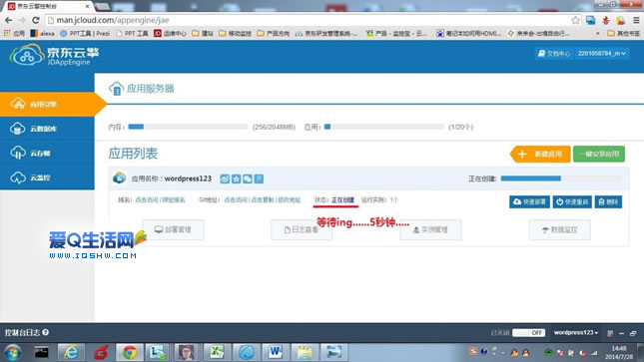Screen dimensions: 644x362
Task: Switch to the 部署管理 tab
Action: click(173, 229)
